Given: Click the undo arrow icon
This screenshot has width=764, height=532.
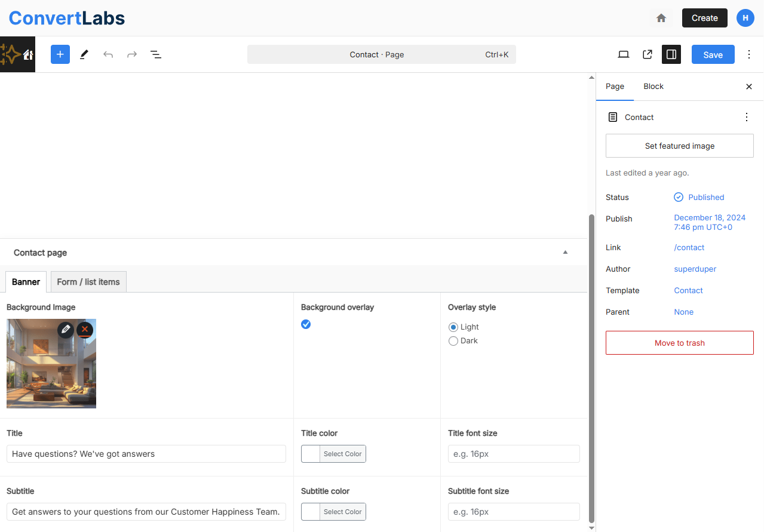Looking at the screenshot, I should pos(108,54).
